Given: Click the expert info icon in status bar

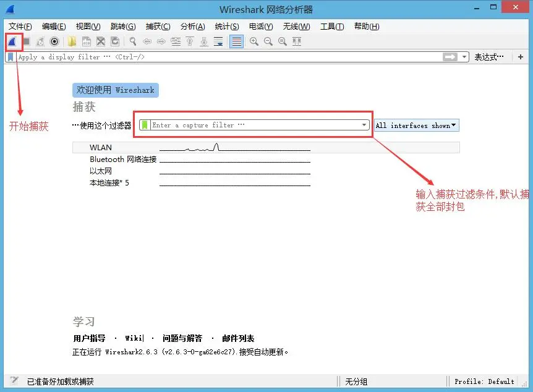Looking at the screenshot, I should point(14,381).
